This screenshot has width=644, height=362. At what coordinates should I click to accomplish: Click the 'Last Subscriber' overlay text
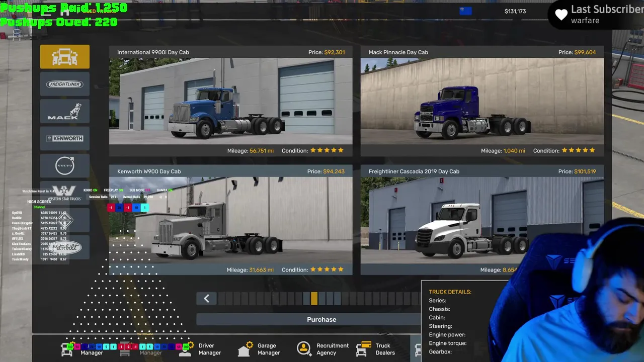607,10
